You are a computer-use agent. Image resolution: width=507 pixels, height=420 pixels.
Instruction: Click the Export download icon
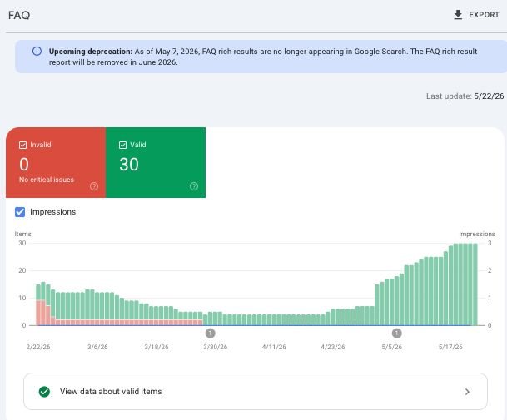tap(458, 15)
